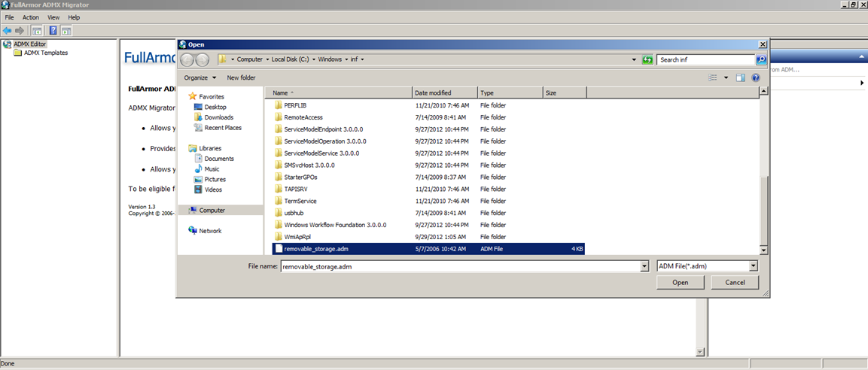
Task: Click the search magnifier icon
Action: point(762,59)
